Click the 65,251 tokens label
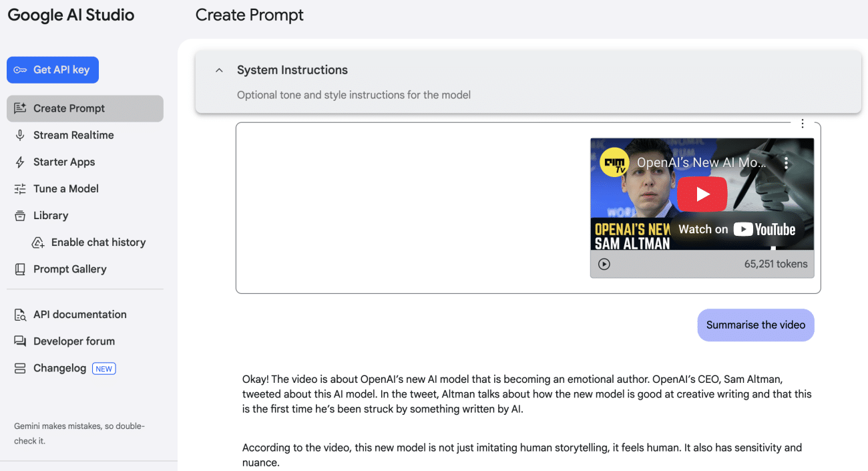The width and height of the screenshot is (868, 471). (776, 264)
